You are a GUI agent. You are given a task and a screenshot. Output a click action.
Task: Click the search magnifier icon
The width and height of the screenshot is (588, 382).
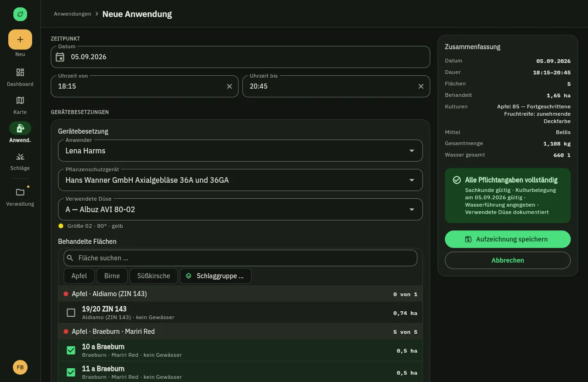click(x=70, y=258)
